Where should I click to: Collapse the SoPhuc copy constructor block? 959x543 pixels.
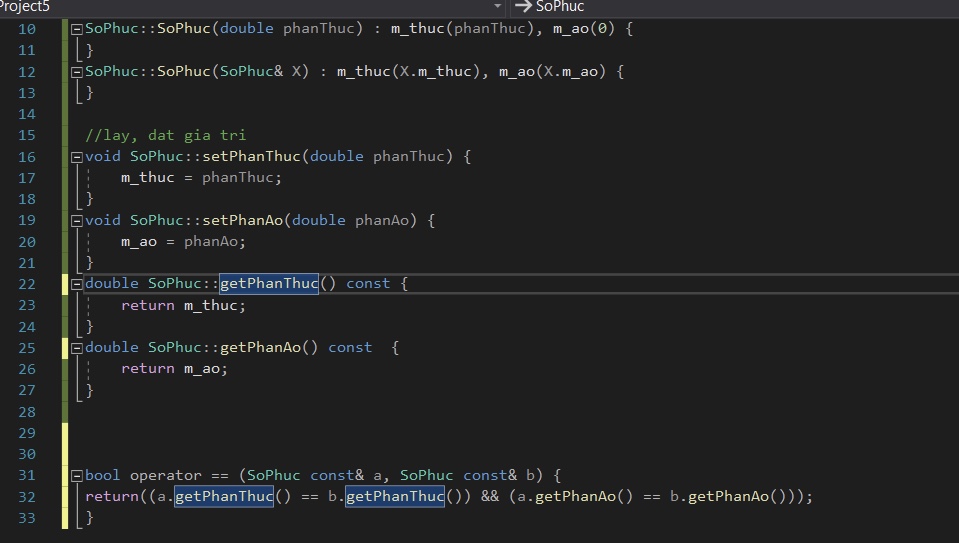pyautogui.click(x=77, y=72)
